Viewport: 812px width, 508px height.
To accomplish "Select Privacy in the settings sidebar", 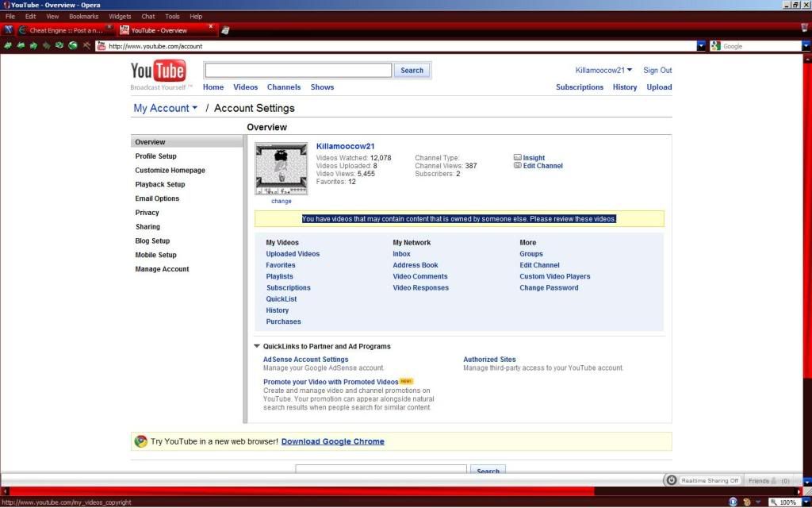I will click(x=147, y=213).
